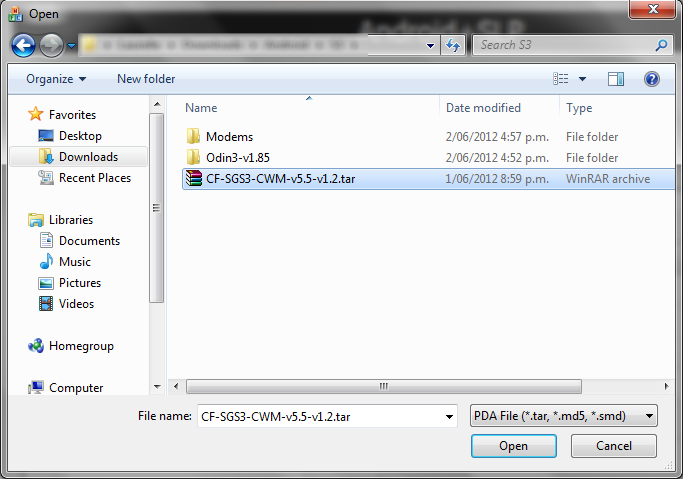The height and width of the screenshot is (479, 683).
Task: Expand the File name history dropdown
Action: pyautogui.click(x=449, y=417)
